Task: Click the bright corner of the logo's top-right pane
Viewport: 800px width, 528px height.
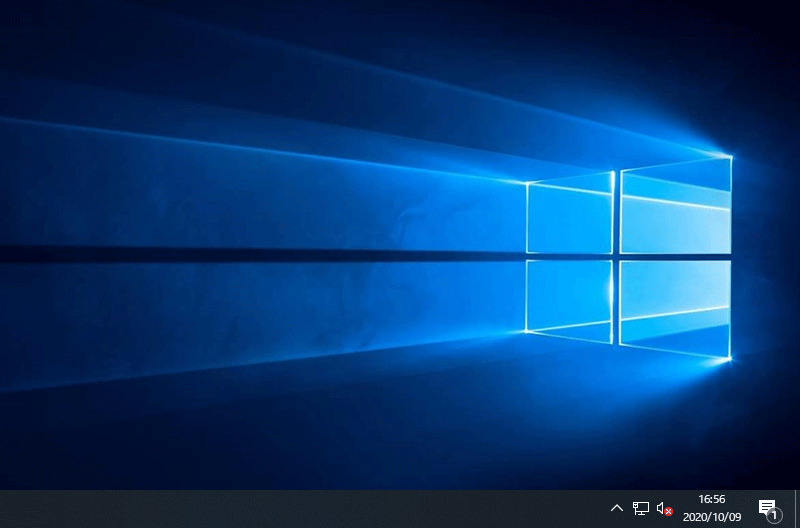Action: pyautogui.click(x=729, y=157)
